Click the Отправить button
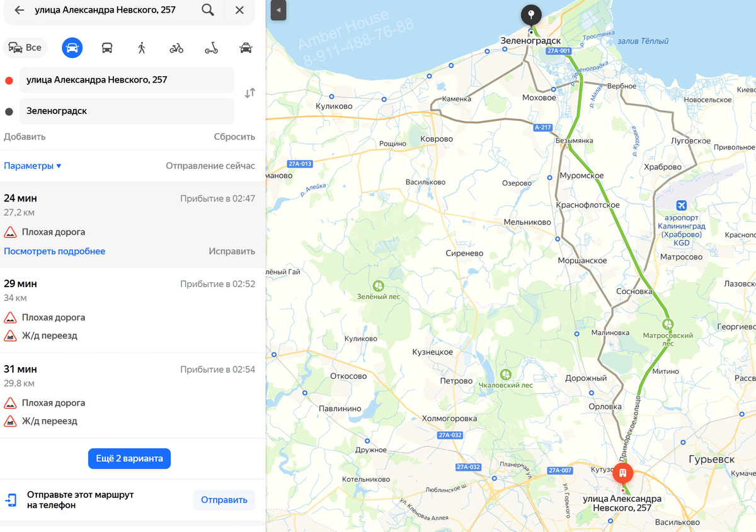 [224, 500]
